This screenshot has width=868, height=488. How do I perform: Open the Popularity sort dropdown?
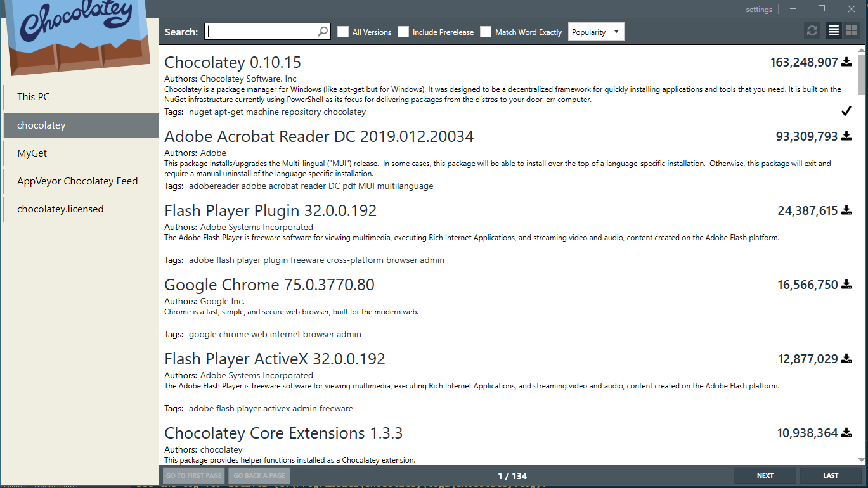pos(595,31)
